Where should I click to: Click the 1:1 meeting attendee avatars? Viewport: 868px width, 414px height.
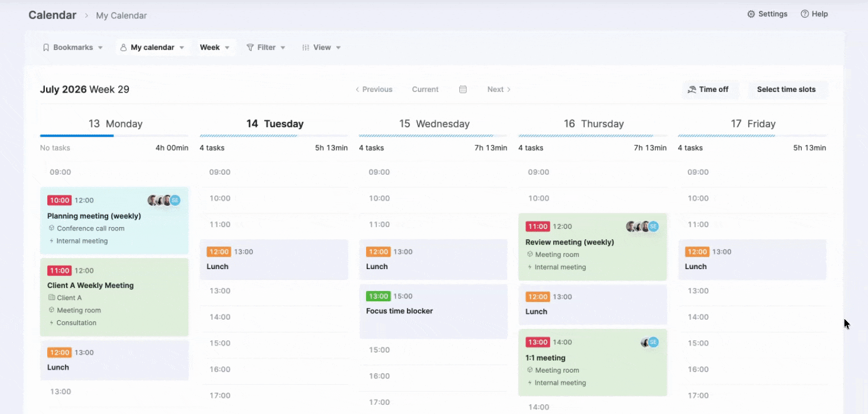coord(649,342)
